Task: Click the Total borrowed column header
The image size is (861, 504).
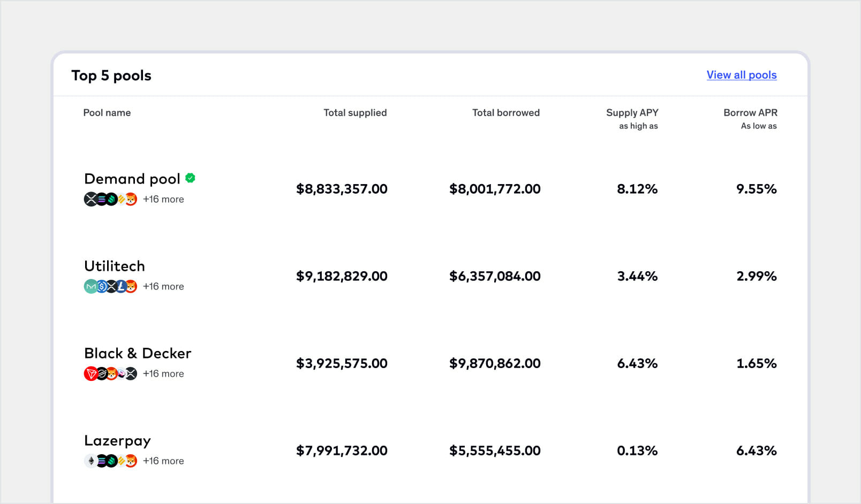Action: point(506,113)
